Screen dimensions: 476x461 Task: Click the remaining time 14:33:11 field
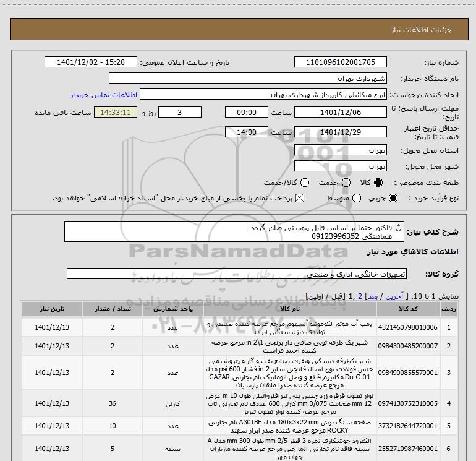(116, 112)
